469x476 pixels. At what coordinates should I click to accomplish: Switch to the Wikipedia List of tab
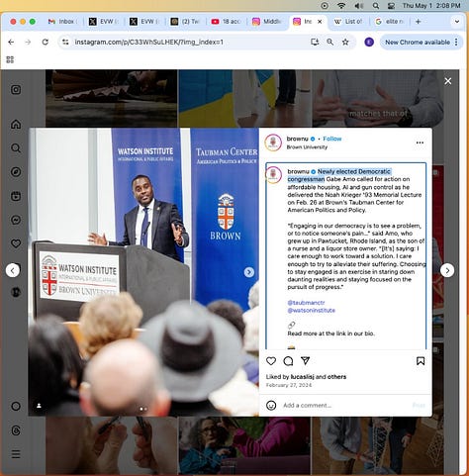(x=348, y=22)
